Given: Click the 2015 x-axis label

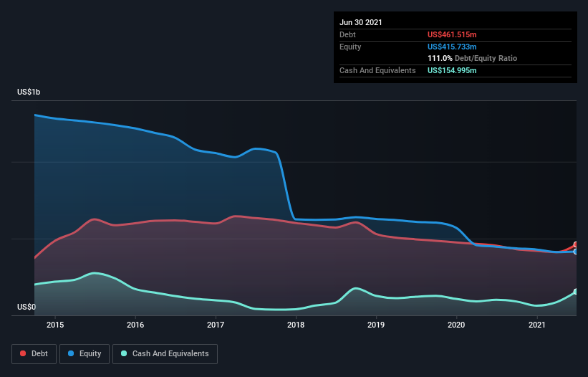Looking at the screenshot, I should [55, 325].
